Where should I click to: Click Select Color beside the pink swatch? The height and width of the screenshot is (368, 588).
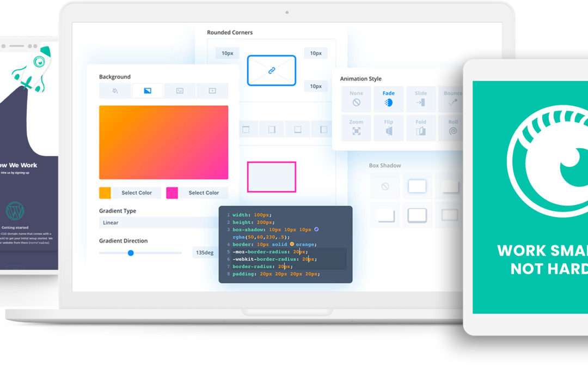tap(204, 192)
